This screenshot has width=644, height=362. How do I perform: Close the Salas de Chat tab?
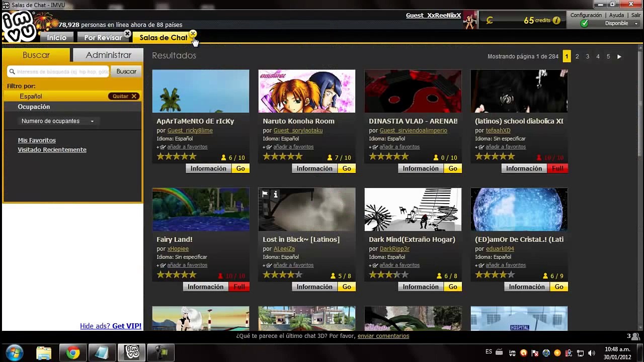pyautogui.click(x=193, y=34)
